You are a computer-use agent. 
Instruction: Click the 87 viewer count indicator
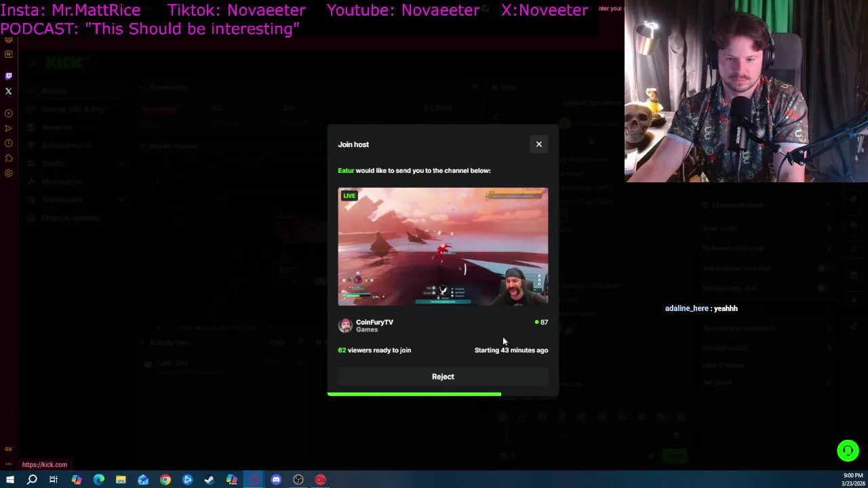[541, 322]
